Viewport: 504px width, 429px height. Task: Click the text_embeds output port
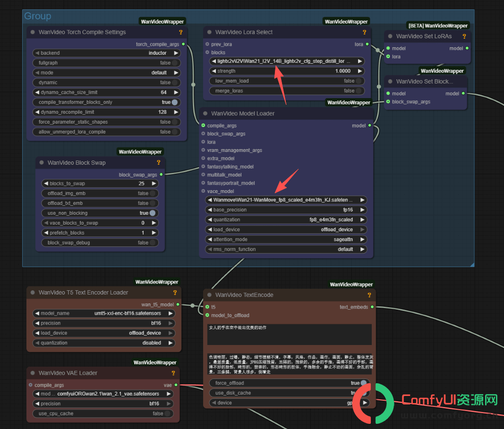coord(372,307)
